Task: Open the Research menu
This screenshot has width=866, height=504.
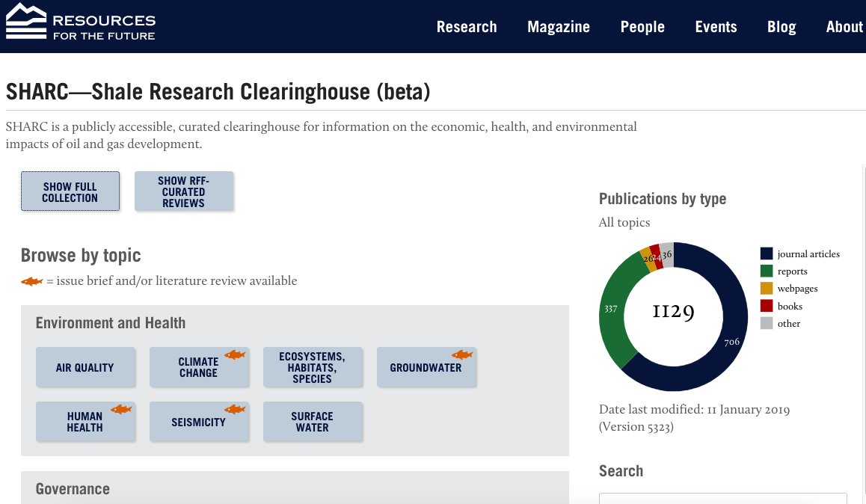Action: [x=467, y=27]
